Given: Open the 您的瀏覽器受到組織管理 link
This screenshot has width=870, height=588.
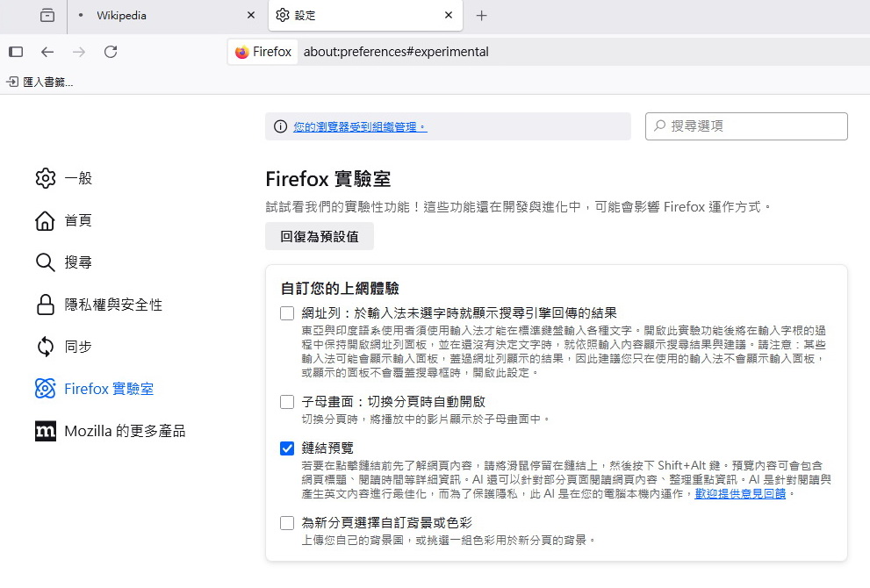Looking at the screenshot, I should pyautogui.click(x=360, y=127).
